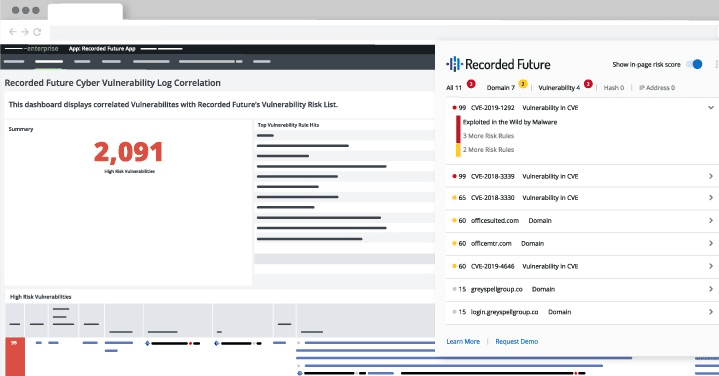719x376 pixels.
Task: Click the CVE-2018-3339 identifier
Action: [x=492, y=176]
